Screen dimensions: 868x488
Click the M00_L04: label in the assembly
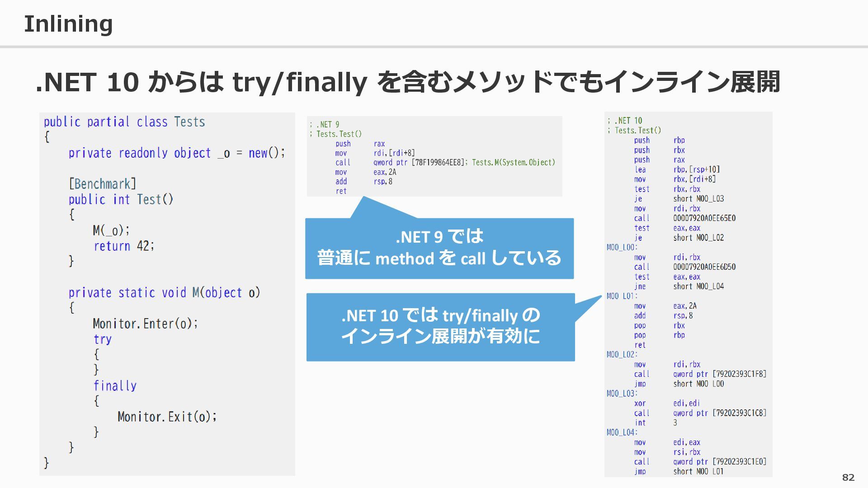pos(622,432)
